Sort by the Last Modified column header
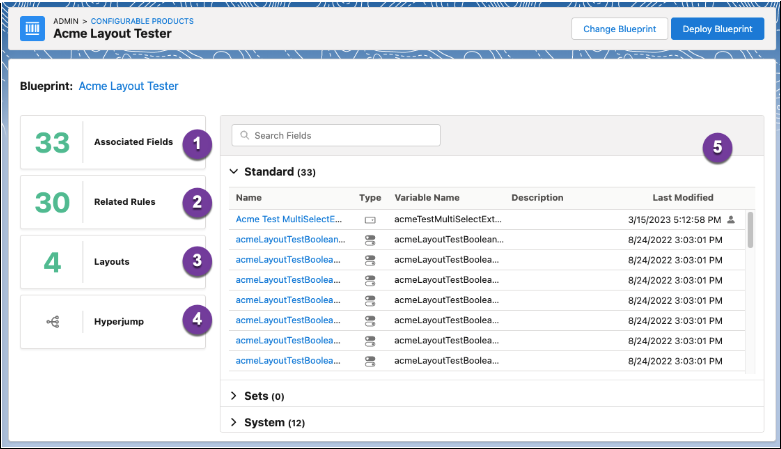Screen dimensions: 781x449 [683, 198]
